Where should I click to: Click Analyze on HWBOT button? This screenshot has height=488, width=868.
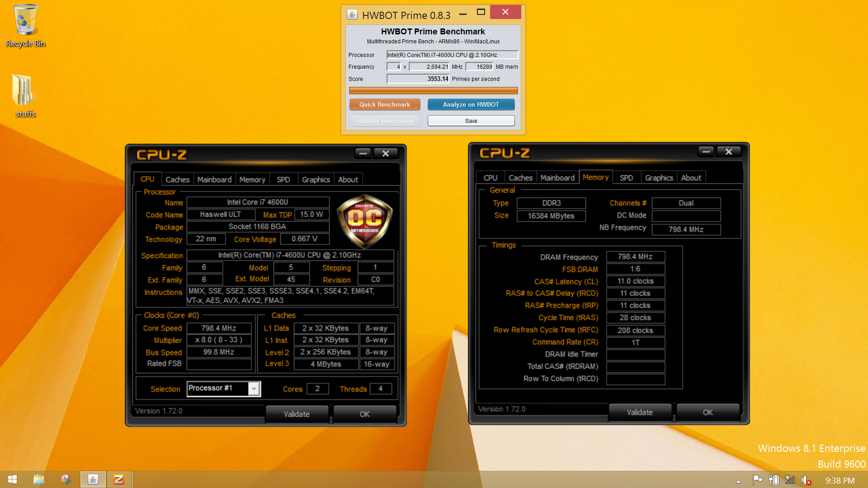pos(471,104)
